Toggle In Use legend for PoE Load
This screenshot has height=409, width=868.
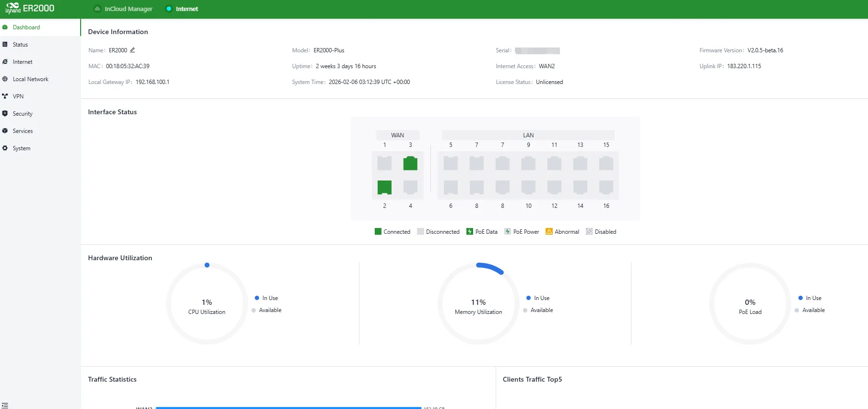(810, 298)
